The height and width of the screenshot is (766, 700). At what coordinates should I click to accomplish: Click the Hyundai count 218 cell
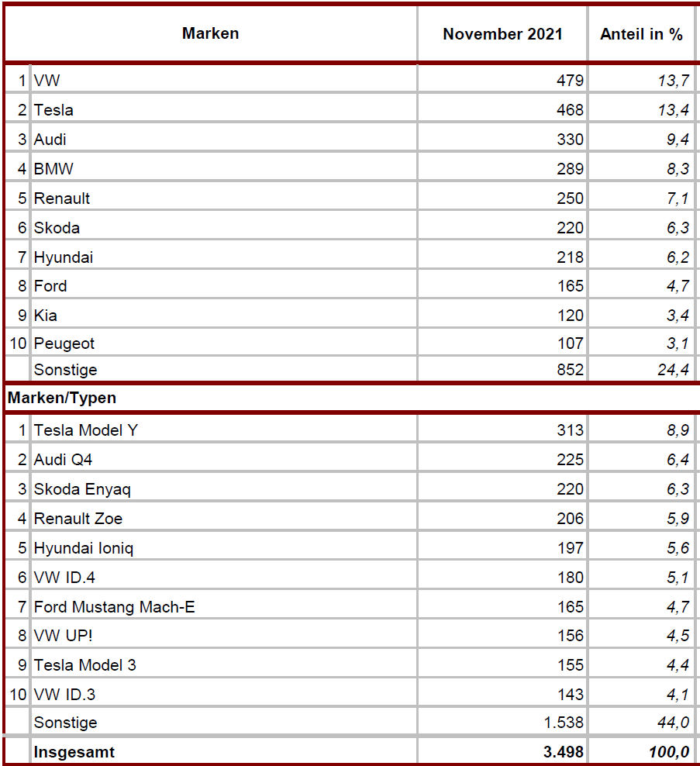pos(502,257)
